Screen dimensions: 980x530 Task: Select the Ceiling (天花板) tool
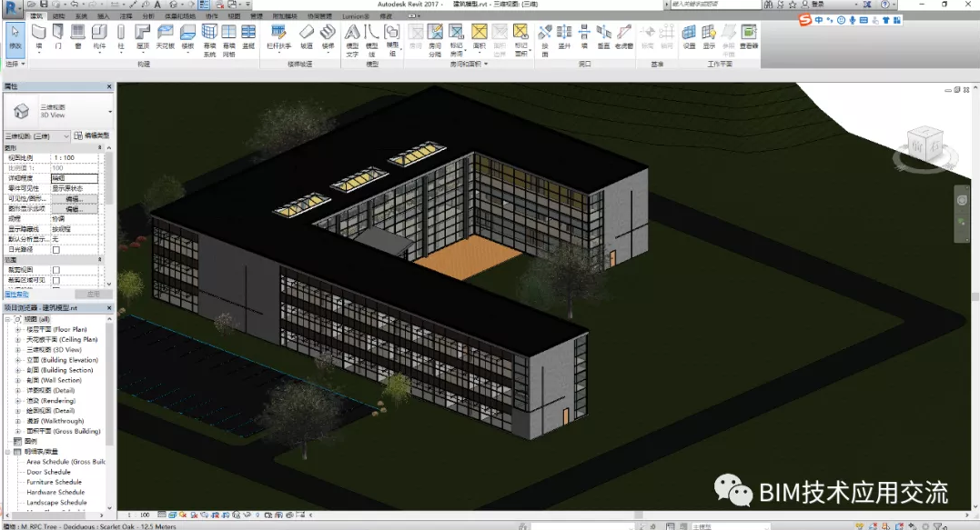click(165, 37)
